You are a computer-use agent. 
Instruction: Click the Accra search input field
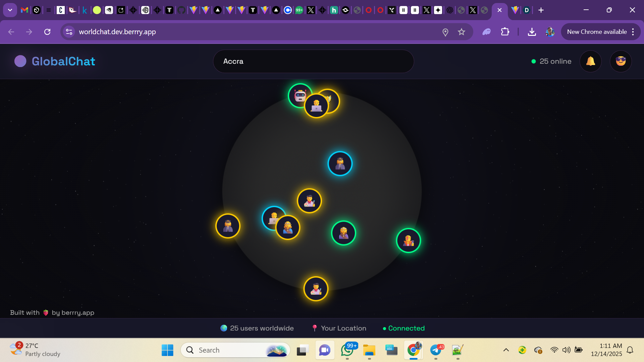313,61
